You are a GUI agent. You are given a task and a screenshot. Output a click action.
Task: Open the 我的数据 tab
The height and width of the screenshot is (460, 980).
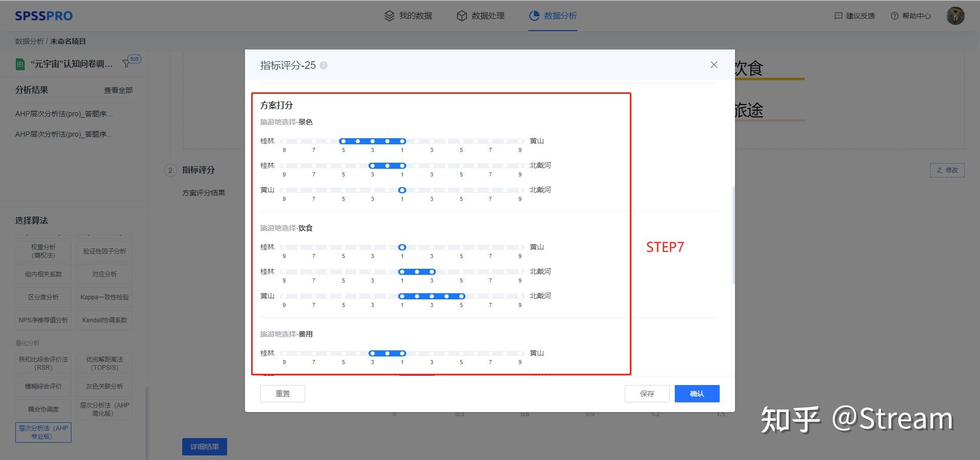408,16
